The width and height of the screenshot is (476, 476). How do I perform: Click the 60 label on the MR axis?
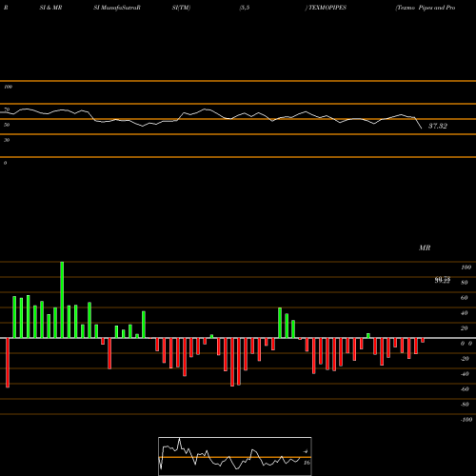(465, 298)
